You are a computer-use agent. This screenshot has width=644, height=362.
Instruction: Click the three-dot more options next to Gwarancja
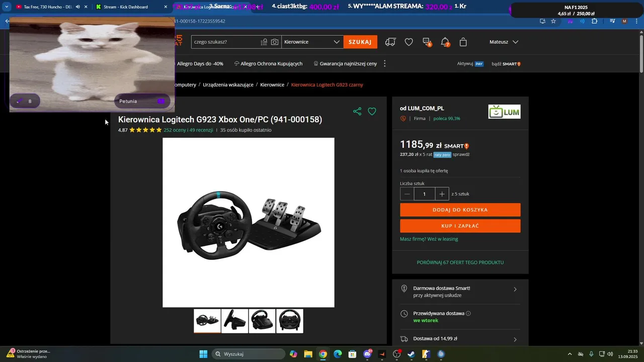tap(385, 64)
